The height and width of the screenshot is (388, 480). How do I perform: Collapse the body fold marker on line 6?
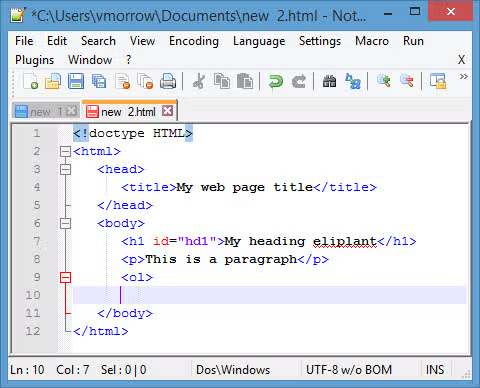click(x=65, y=224)
